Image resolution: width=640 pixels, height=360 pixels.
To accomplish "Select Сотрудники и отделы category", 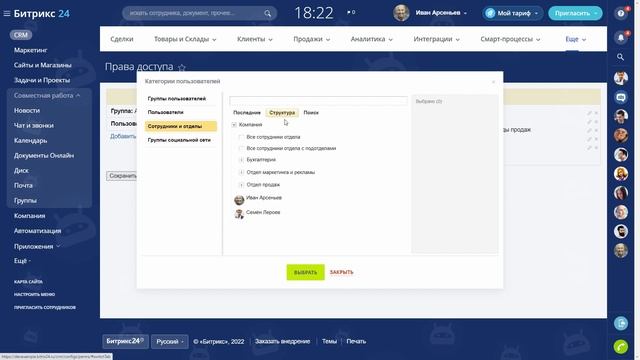I will click(x=180, y=127).
